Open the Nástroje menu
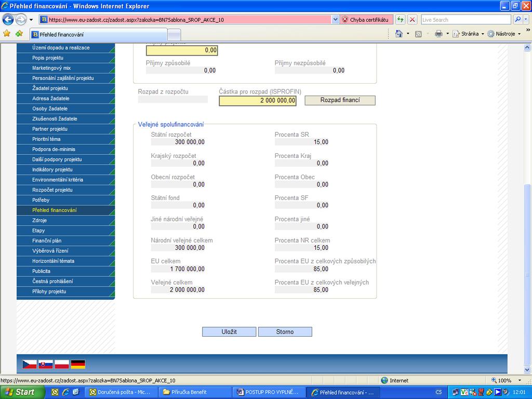532x399 pixels. 504,34
